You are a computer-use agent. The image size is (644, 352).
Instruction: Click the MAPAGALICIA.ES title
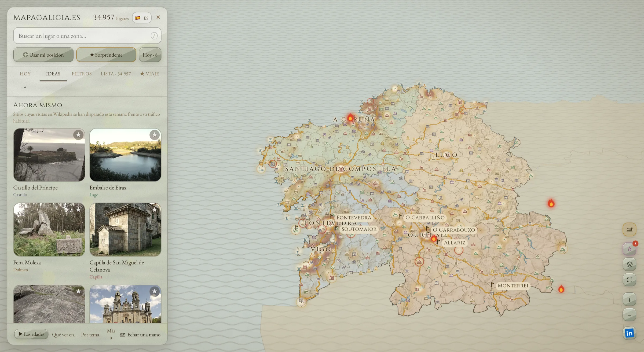tap(47, 17)
